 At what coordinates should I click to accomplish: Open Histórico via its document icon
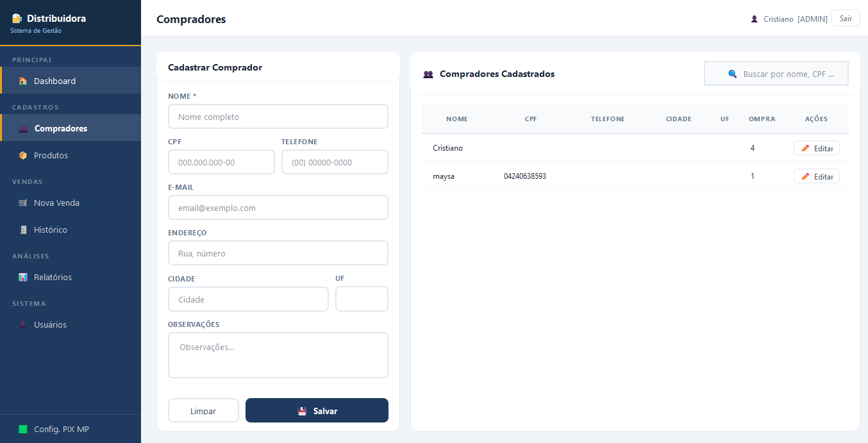(x=23, y=230)
